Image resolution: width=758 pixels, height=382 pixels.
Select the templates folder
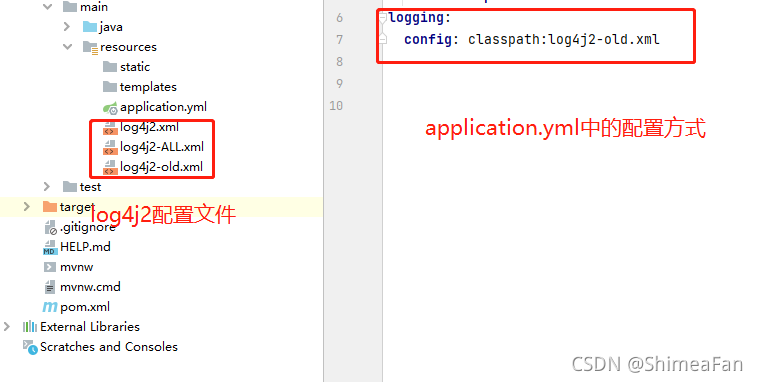coord(148,87)
